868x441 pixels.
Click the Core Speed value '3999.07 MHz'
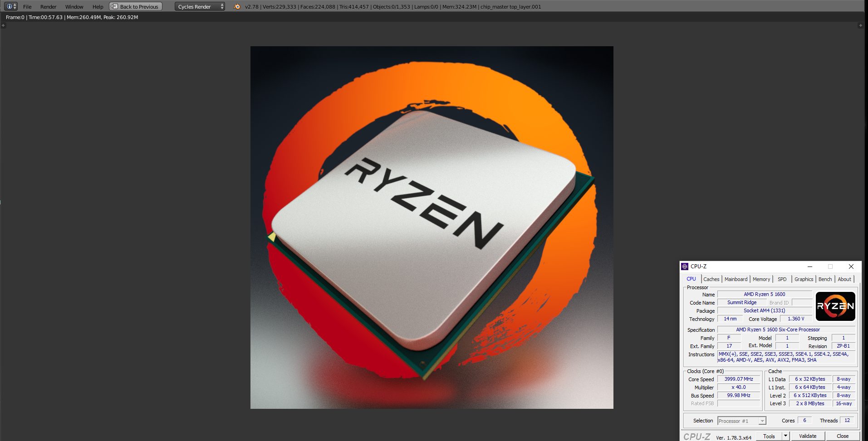pos(739,379)
